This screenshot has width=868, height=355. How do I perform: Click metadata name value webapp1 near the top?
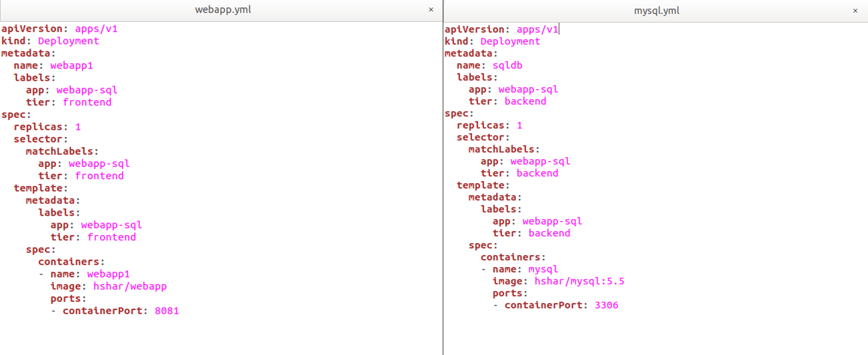(72, 66)
